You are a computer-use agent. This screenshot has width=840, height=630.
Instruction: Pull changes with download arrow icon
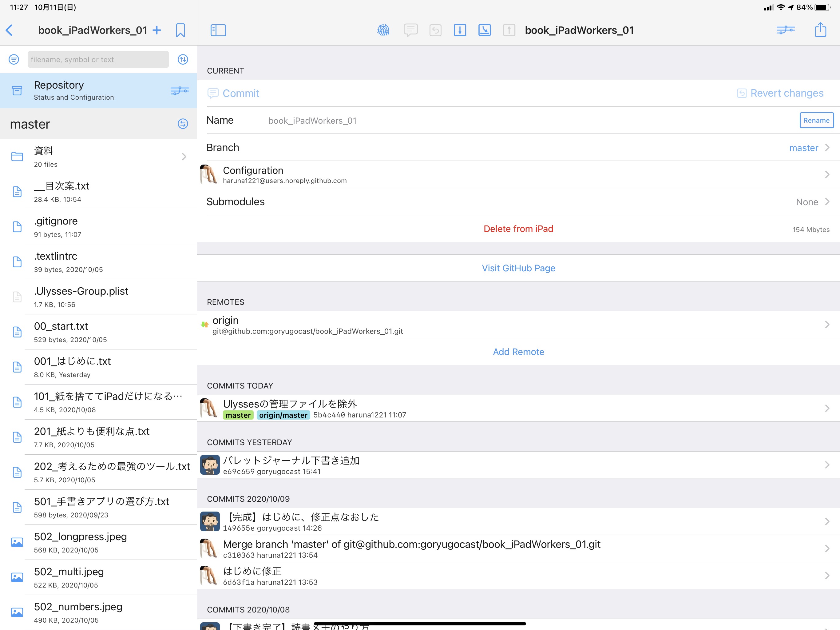click(460, 30)
